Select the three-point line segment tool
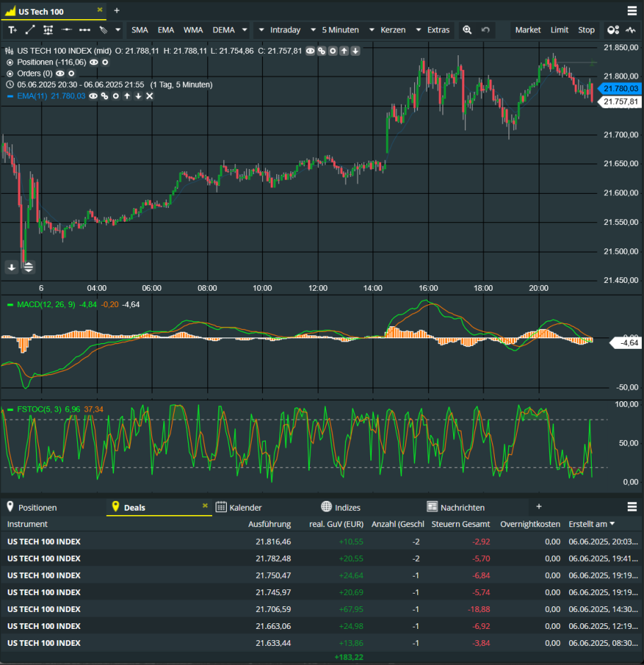This screenshot has height=665, width=644. pos(85,30)
